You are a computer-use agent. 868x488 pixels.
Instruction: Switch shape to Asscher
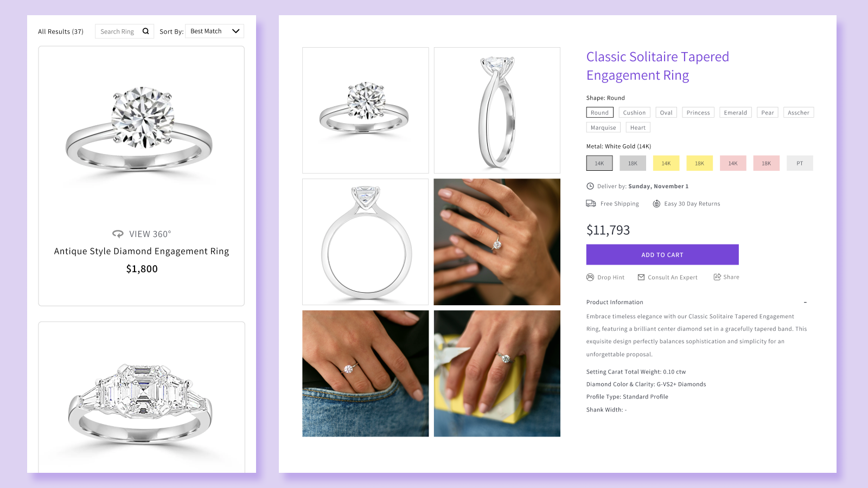[x=798, y=112]
